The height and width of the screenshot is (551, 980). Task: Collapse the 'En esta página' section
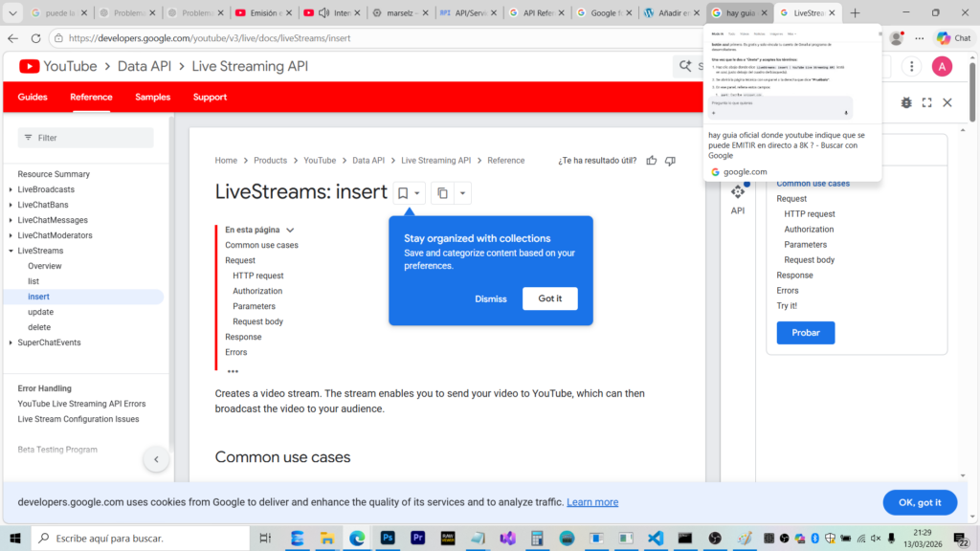click(x=290, y=230)
